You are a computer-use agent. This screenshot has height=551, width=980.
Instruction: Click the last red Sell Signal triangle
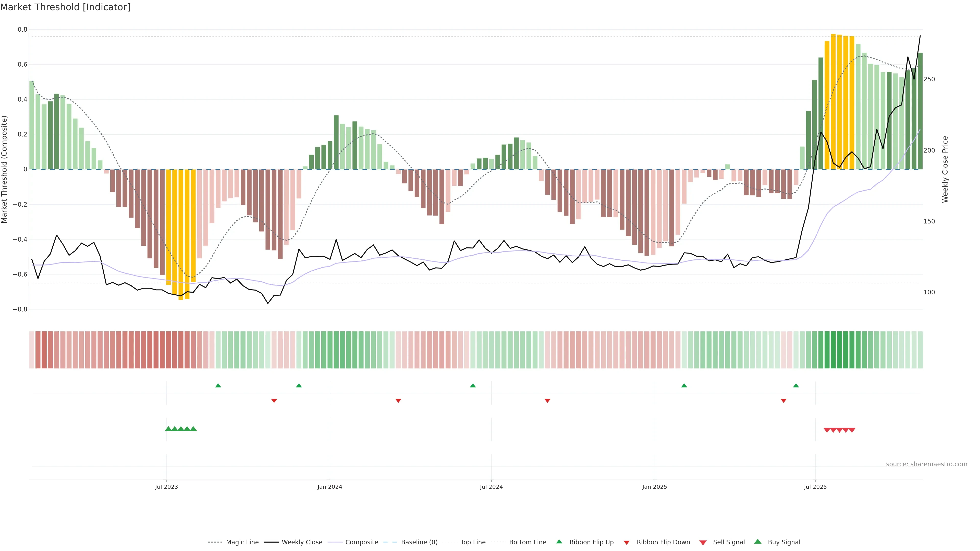pos(852,430)
